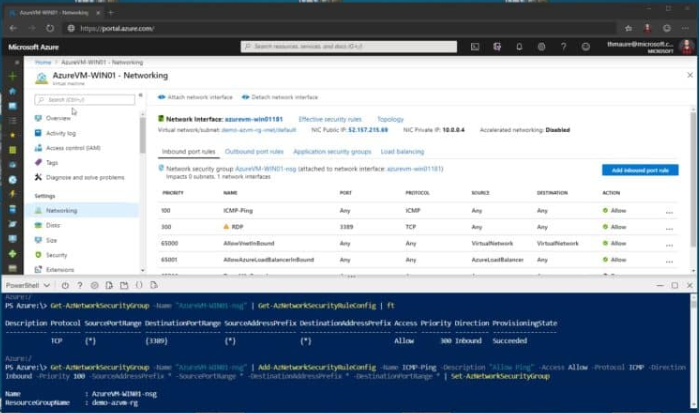
Task: Open network interface azurevm-win01181 link
Action: click(x=254, y=119)
